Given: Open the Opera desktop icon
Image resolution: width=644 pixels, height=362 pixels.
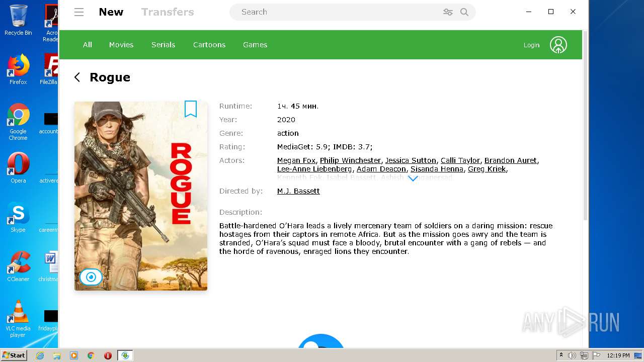Looking at the screenshot, I should pyautogui.click(x=18, y=168).
